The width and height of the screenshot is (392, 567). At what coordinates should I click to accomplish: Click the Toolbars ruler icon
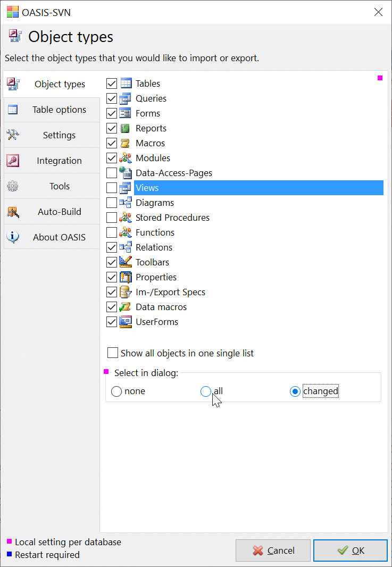[x=126, y=262]
